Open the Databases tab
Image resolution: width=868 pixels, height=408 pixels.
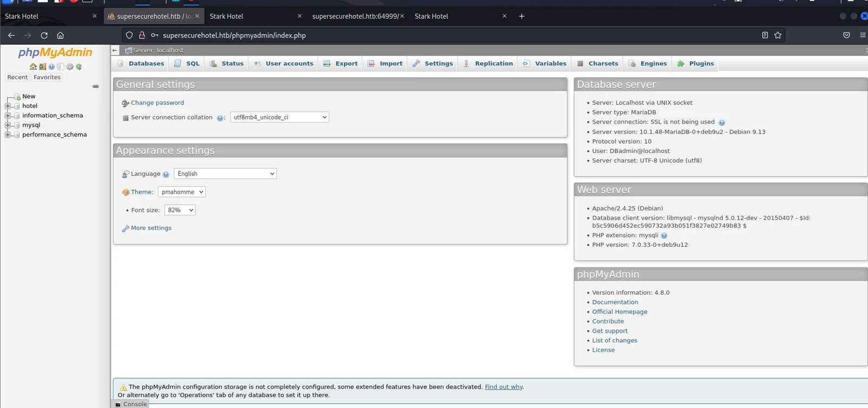141,64
